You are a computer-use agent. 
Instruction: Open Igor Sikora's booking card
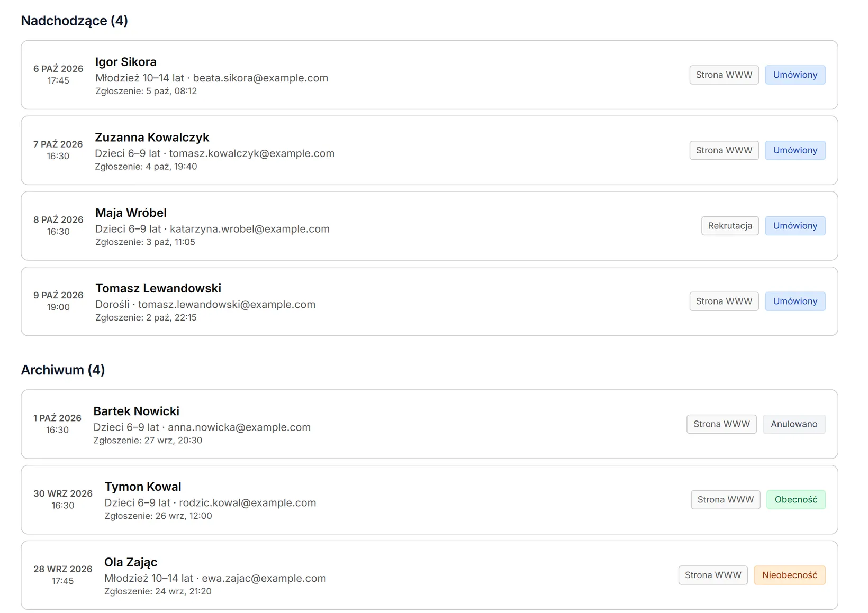(429, 75)
